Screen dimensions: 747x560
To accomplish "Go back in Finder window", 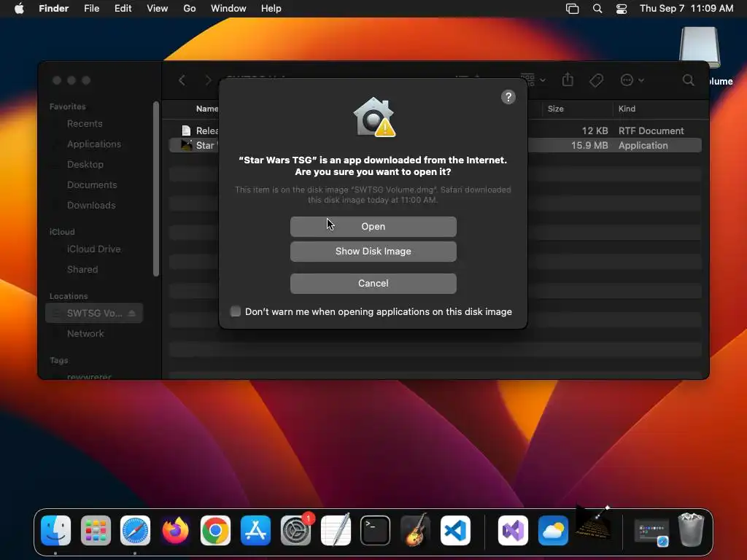I will click(182, 80).
